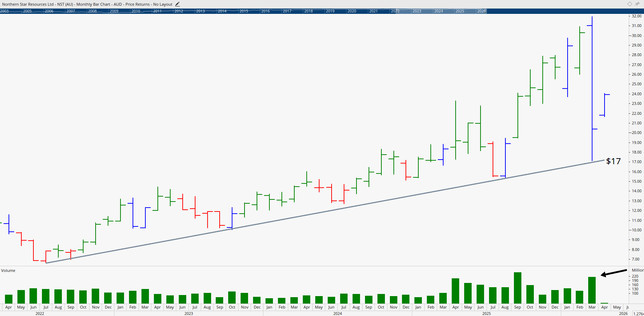Screen dimensions: 644x316
Task: Click the Oct 2023 month label on the time axis
Action: point(232,307)
